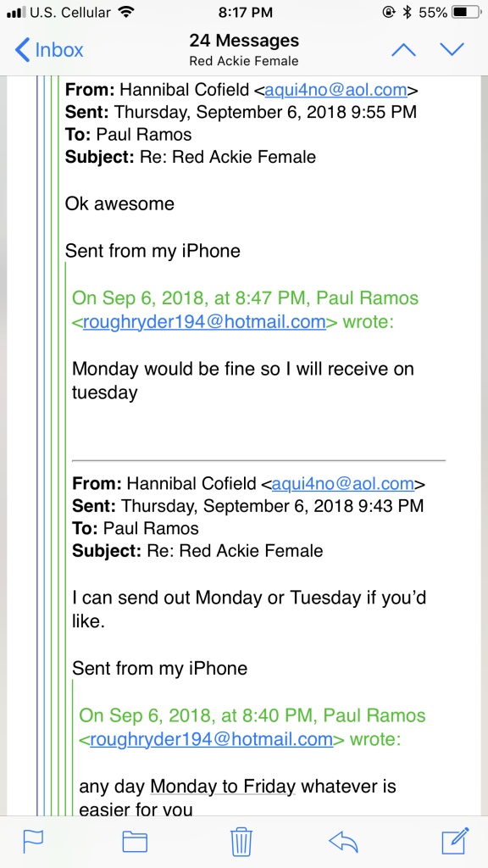Tap the flag icon in bottom toolbar
Viewport: 488px width, 868px height.
[x=33, y=842]
